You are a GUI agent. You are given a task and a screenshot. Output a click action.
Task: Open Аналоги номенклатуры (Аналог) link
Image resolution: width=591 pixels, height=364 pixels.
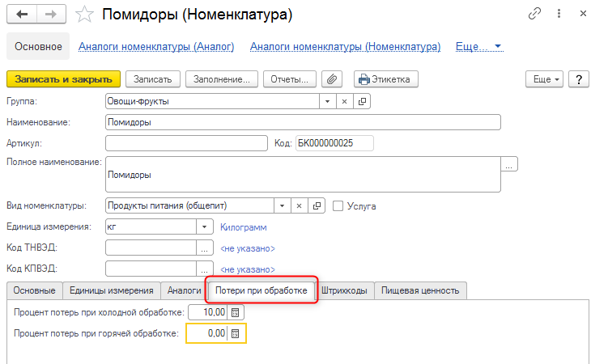[156, 47]
